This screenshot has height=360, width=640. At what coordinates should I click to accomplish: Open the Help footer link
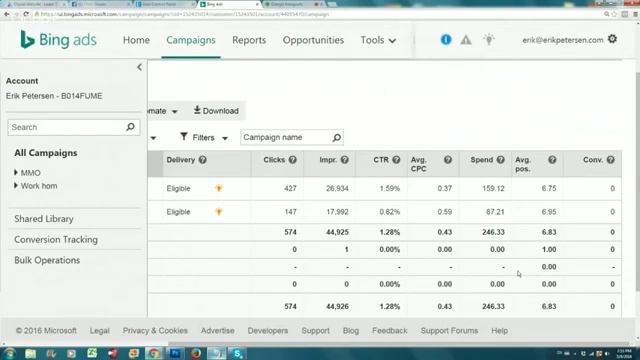[500, 331]
